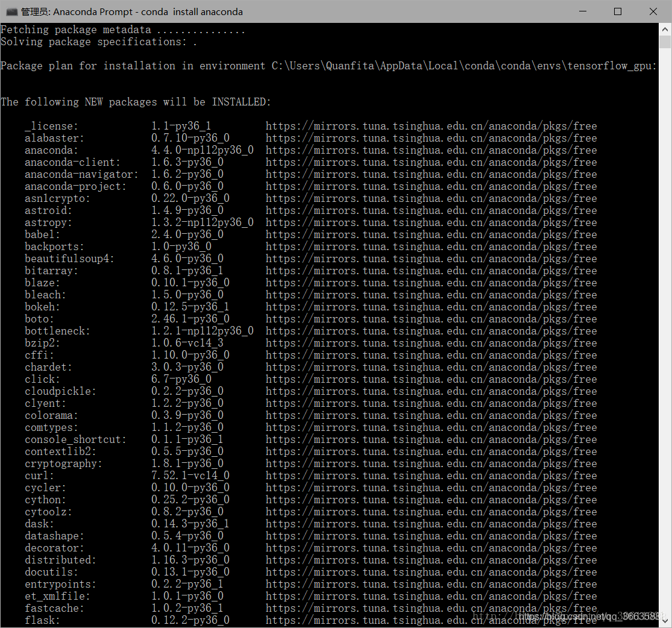Click version '1.0.6-vc14_3' of bzip2
Image resolution: width=672 pixels, height=628 pixels.
[x=187, y=342]
